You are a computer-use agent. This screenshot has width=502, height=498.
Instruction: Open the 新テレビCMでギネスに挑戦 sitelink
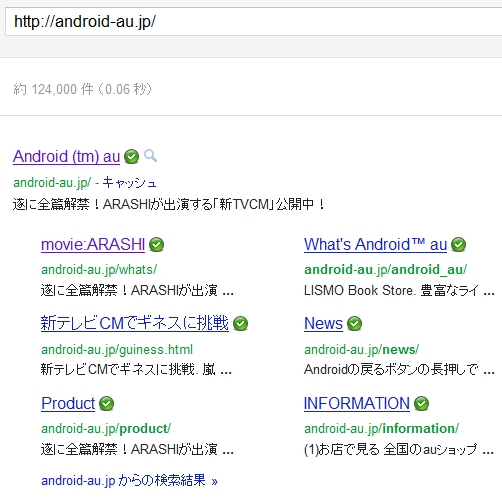tap(135, 323)
